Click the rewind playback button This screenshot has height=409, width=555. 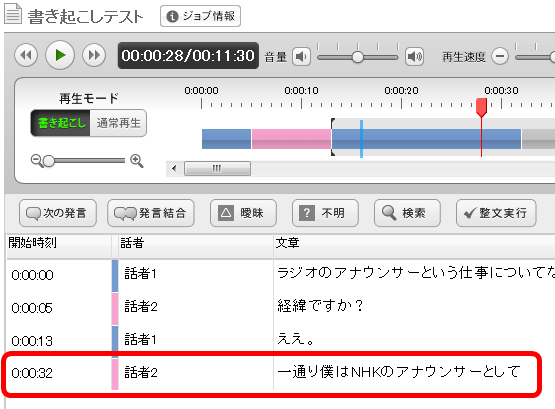(26, 55)
